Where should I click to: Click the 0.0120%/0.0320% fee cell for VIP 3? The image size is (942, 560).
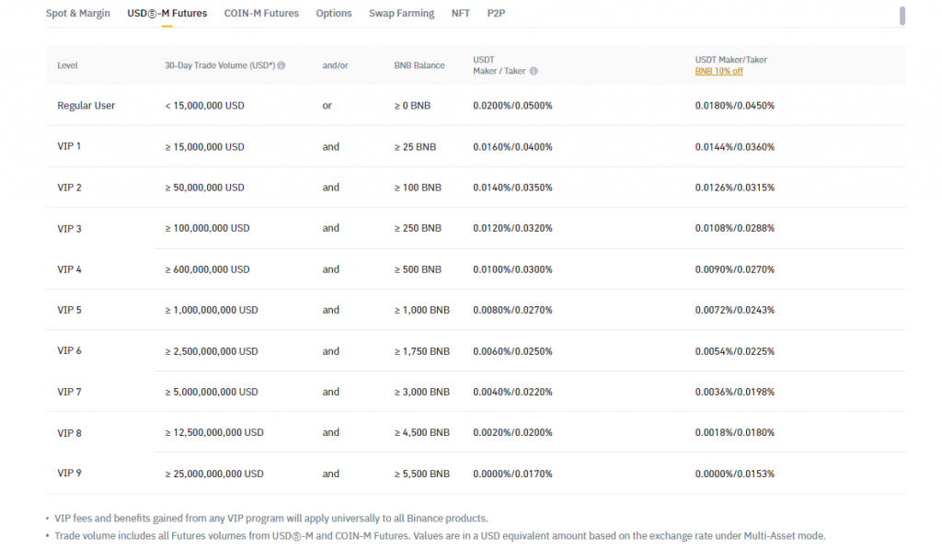[x=512, y=228]
